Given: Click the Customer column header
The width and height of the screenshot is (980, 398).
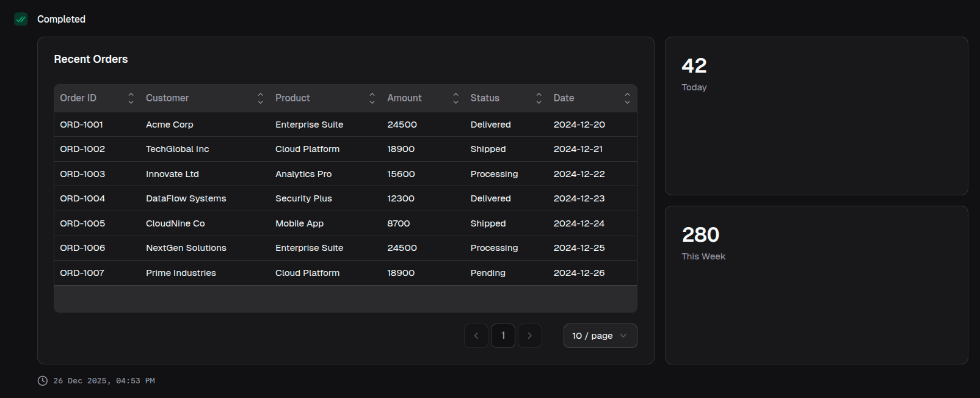Looking at the screenshot, I should [167, 98].
